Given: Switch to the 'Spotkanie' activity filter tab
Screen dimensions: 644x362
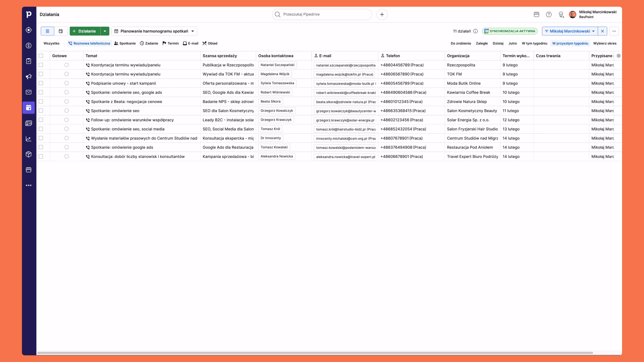Looking at the screenshot, I should click(125, 43).
